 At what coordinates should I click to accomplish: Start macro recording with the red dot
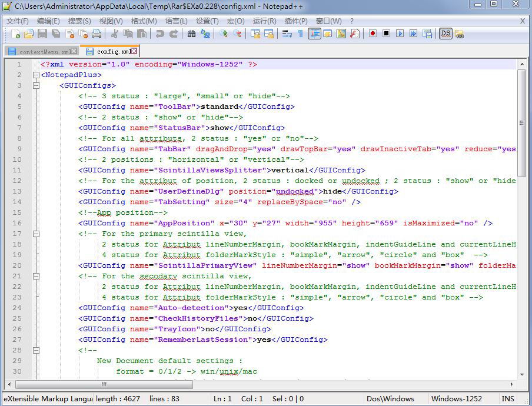pyautogui.click(x=373, y=34)
